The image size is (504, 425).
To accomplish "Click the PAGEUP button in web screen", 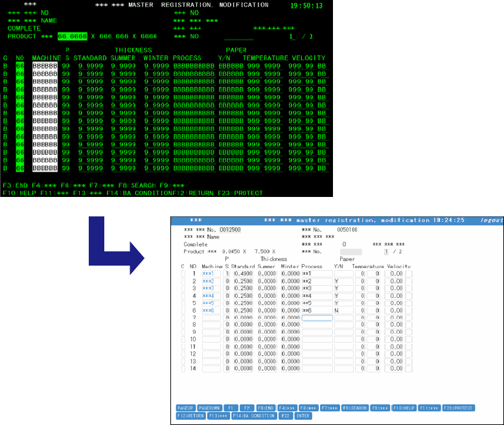I will pyautogui.click(x=186, y=408).
